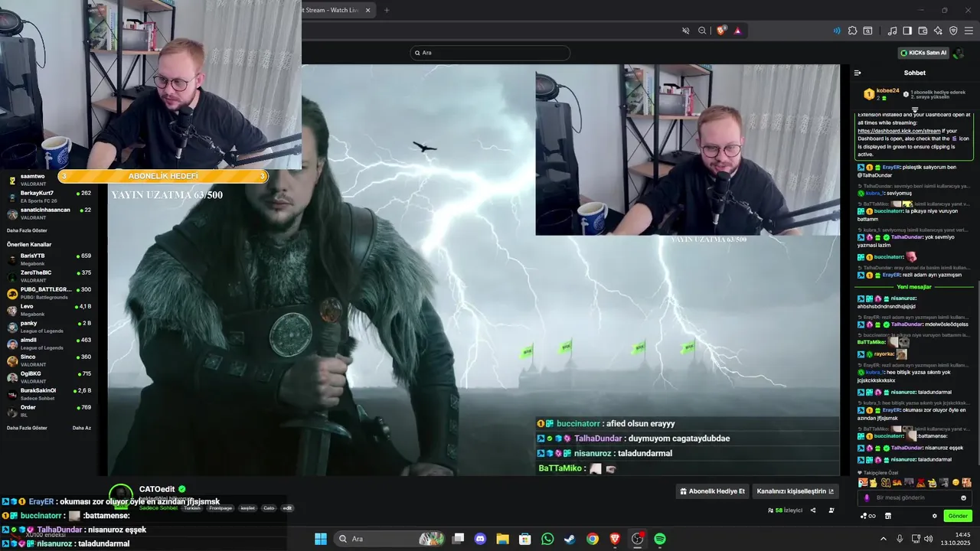
Task: Focus the Kick search field Ara
Action: 491,53
